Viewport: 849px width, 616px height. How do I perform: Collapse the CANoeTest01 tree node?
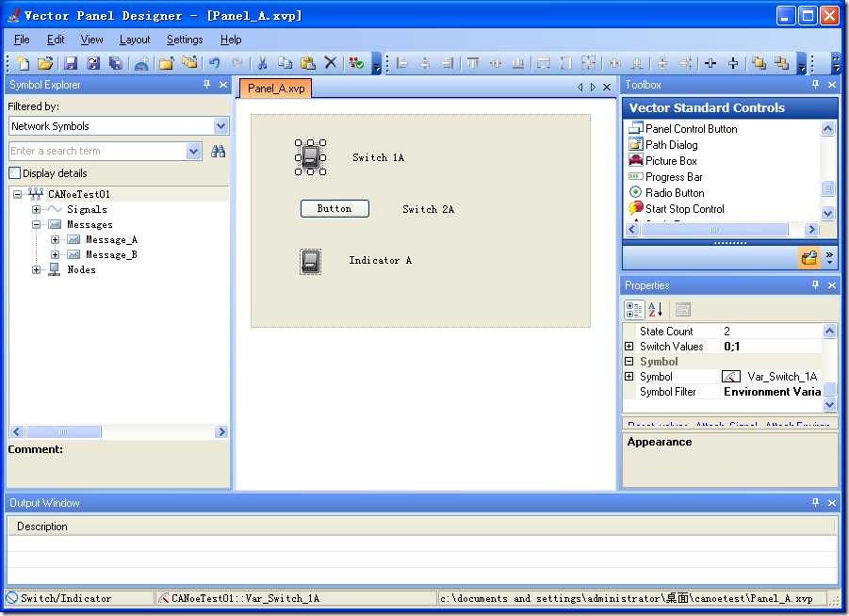coord(17,194)
